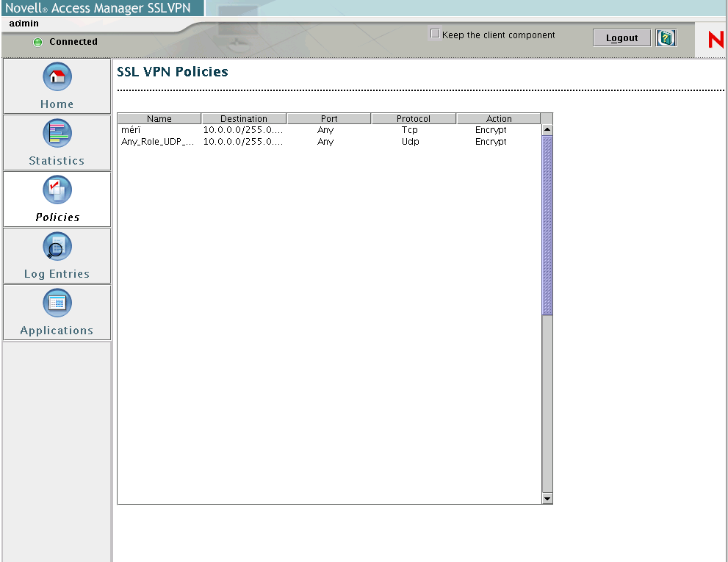Click the red Novell N logo

(716, 40)
